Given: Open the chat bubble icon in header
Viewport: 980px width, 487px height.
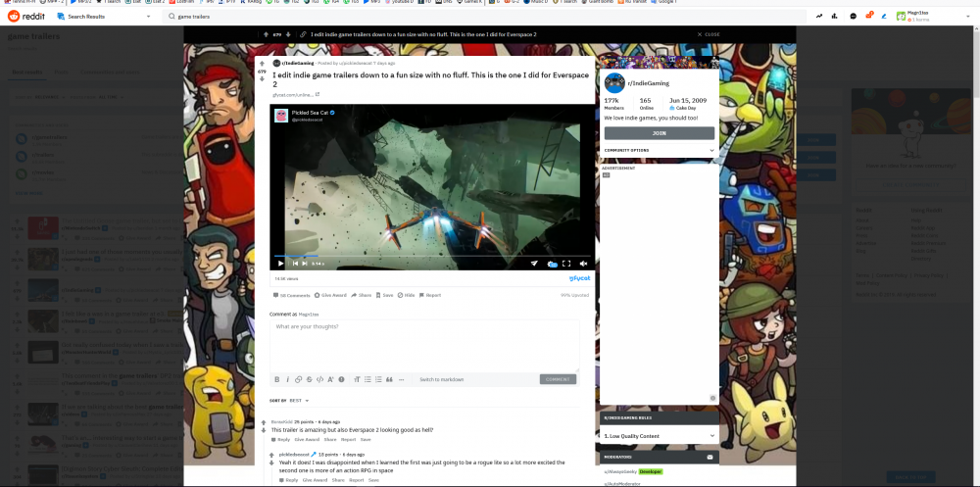Looking at the screenshot, I should [854, 17].
